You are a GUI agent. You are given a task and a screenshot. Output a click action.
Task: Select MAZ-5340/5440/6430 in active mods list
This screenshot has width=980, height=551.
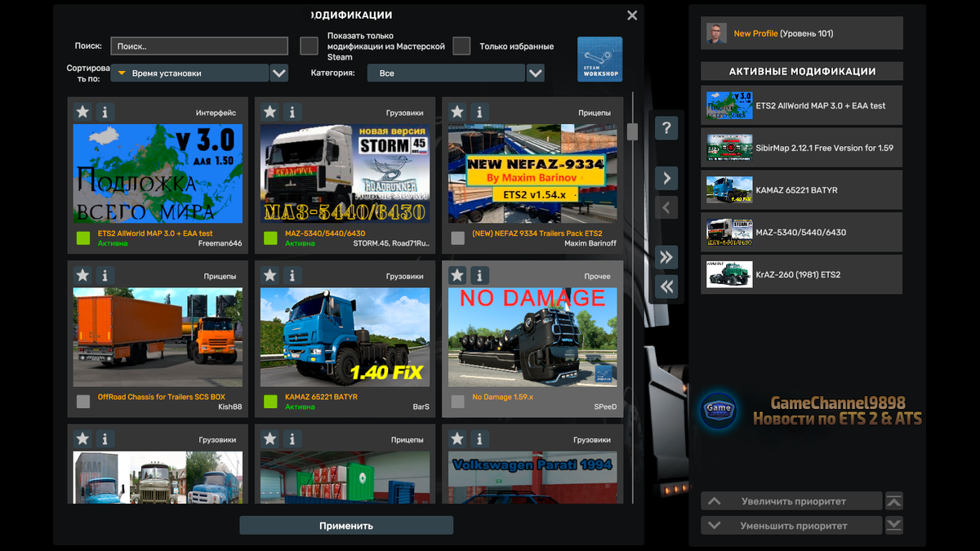pos(802,233)
